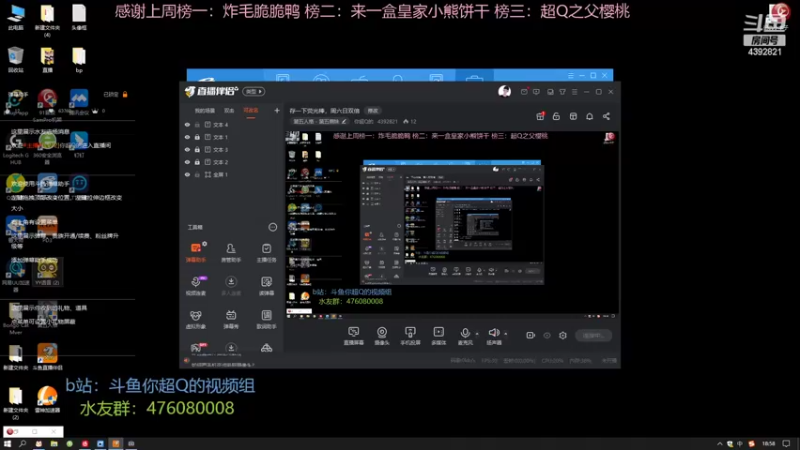
Task: Open the 虚拟形象 bear-face tool
Action: pos(196,319)
